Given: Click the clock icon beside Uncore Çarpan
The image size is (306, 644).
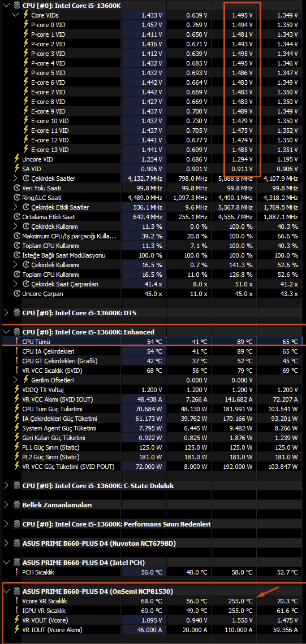Looking at the screenshot, I should click(x=17, y=294).
